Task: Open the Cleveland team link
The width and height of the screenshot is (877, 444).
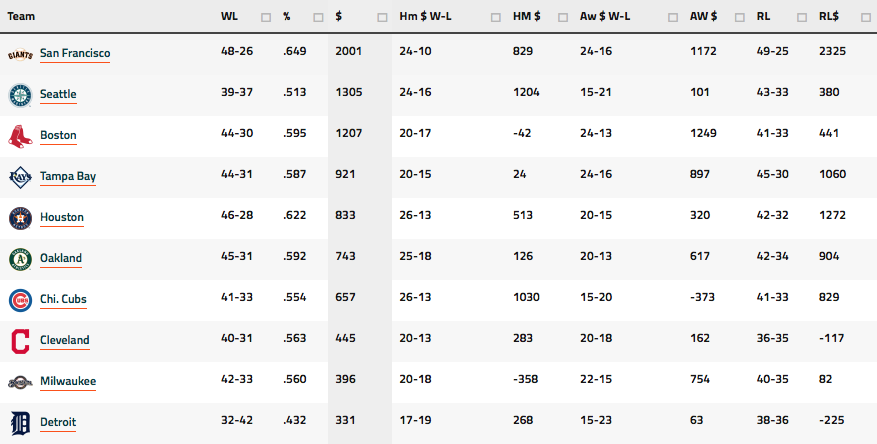Action: 64,340
